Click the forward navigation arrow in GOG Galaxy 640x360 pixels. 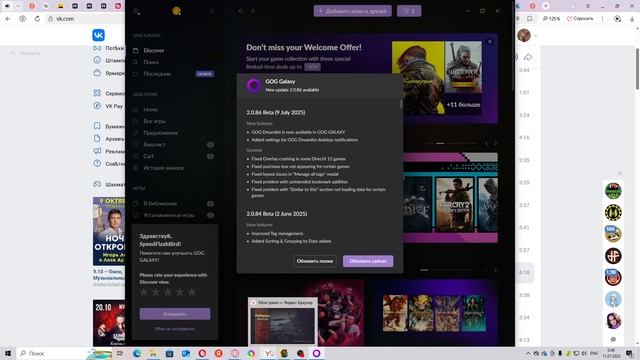click(x=252, y=11)
